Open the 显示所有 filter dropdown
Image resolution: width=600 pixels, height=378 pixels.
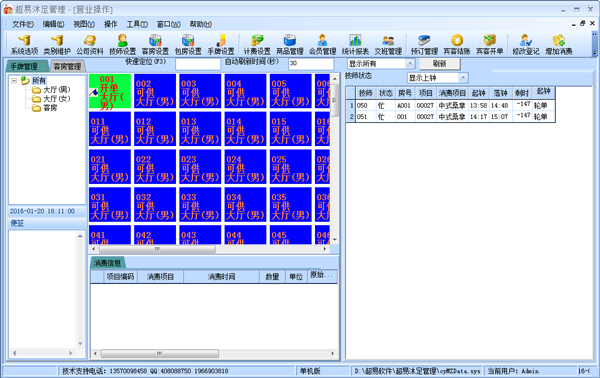(410, 64)
